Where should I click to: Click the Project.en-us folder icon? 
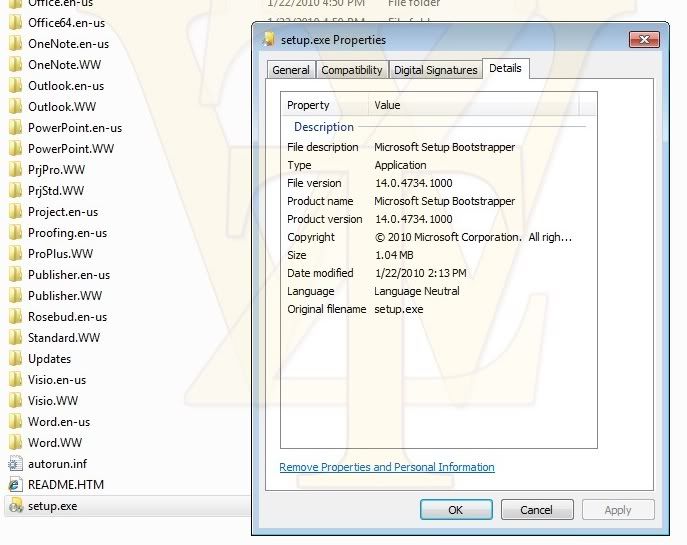(15, 212)
